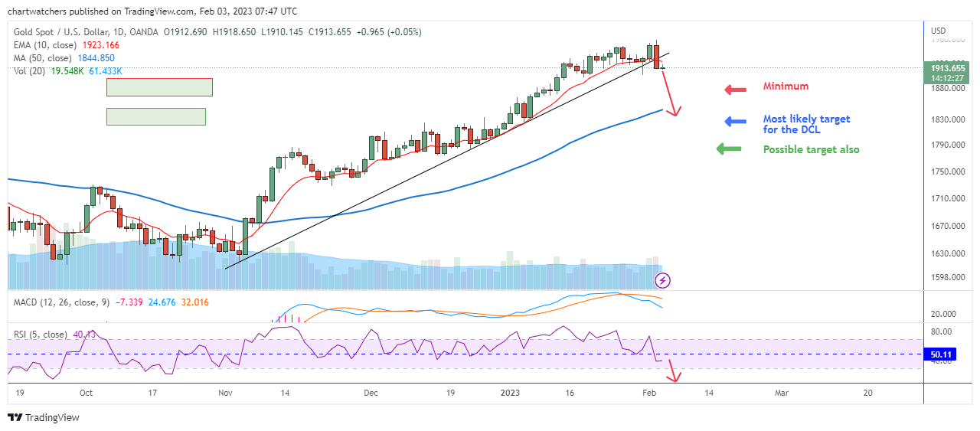Click the 1630.000 price axis label

point(947,254)
